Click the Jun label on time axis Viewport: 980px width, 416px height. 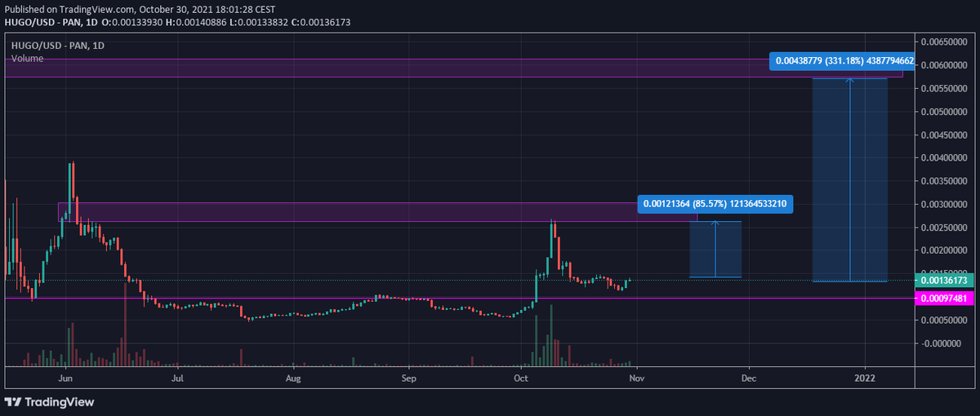pos(67,378)
